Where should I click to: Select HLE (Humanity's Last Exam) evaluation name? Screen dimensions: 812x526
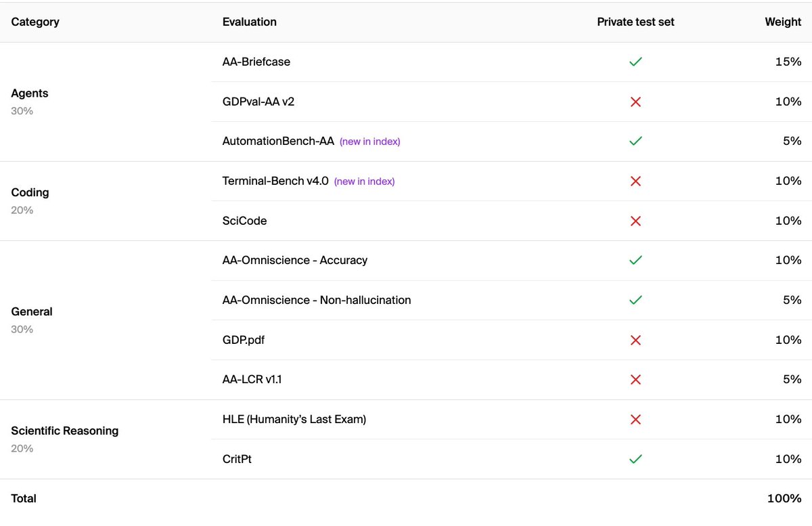point(294,419)
